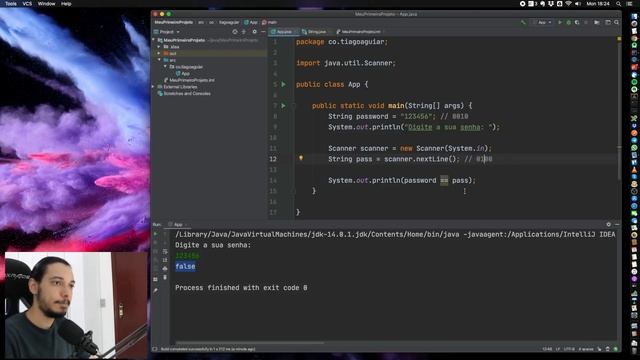Click the layout icon in Run panel sidebar

pyautogui.click(x=155, y=279)
